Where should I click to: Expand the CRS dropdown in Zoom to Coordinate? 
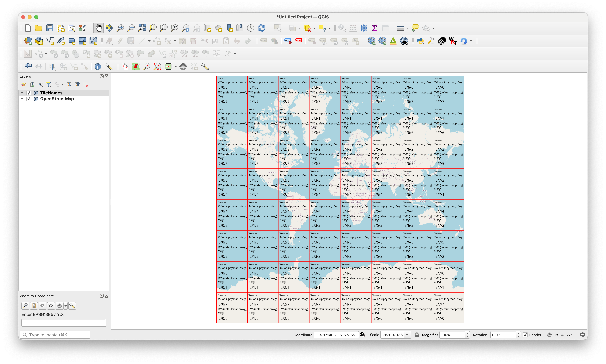[x=66, y=306]
